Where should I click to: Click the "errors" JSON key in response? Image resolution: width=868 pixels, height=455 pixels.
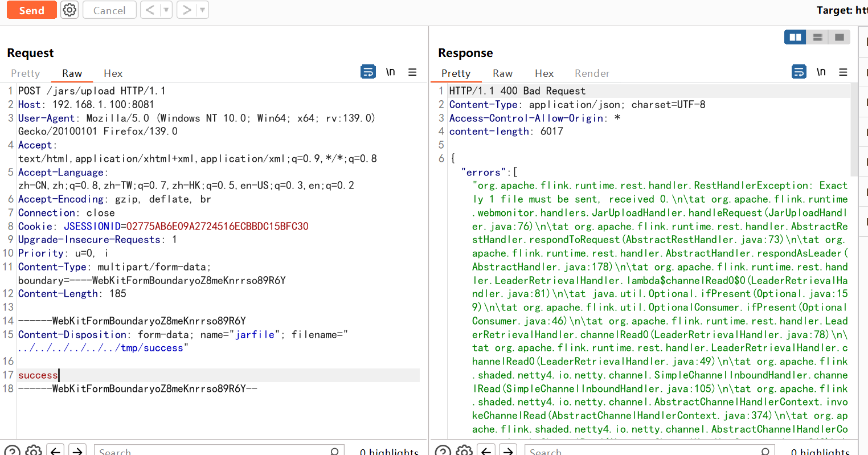pos(484,172)
